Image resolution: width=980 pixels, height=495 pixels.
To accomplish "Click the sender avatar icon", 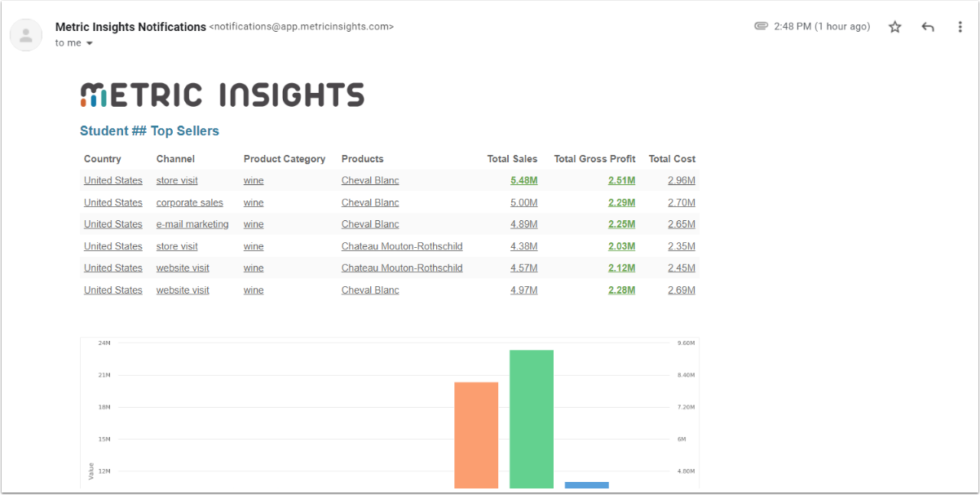I will [x=26, y=35].
